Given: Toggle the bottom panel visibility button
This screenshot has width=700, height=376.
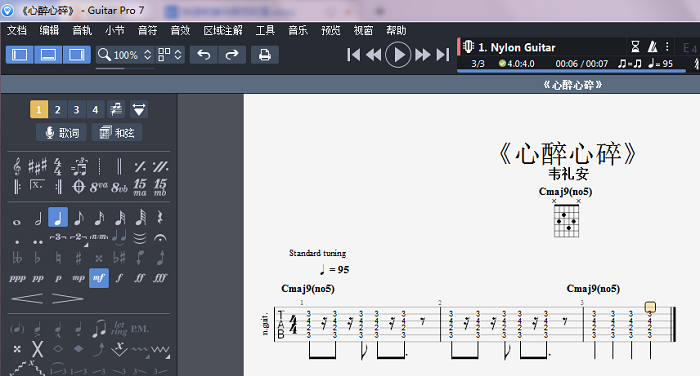Looking at the screenshot, I should pyautogui.click(x=48, y=55).
